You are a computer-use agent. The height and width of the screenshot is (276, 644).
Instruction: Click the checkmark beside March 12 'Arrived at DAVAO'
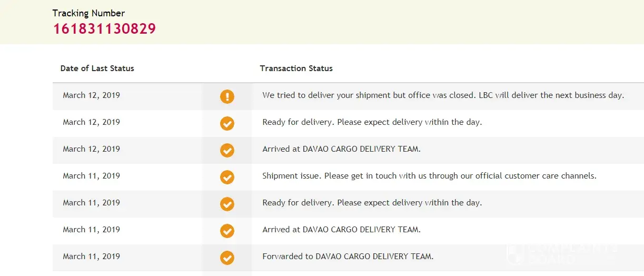(227, 150)
